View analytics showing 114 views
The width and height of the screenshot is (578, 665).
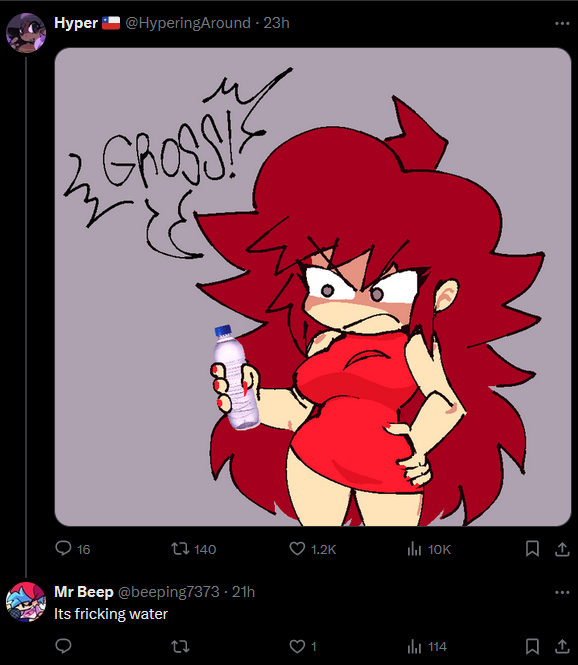(427, 646)
